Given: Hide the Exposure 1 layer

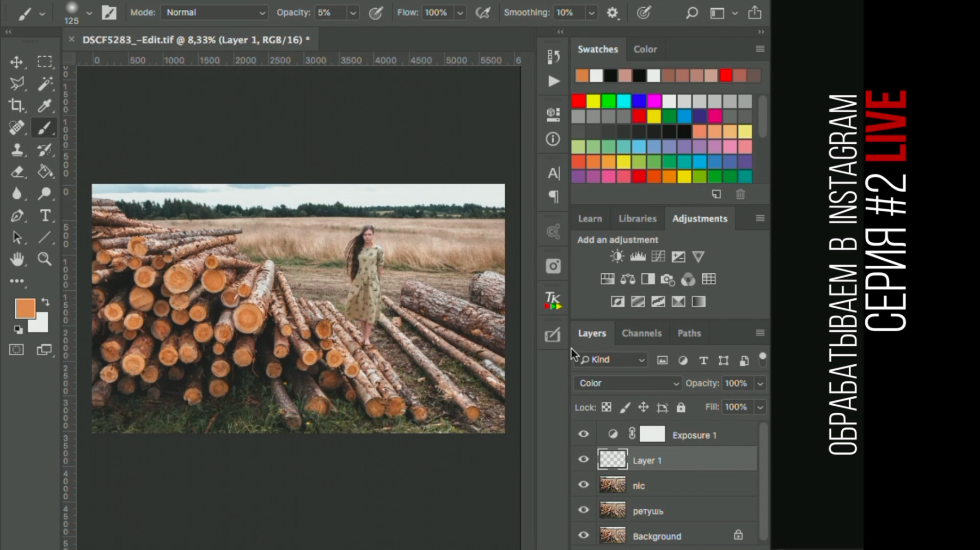Looking at the screenshot, I should pyautogui.click(x=584, y=434).
